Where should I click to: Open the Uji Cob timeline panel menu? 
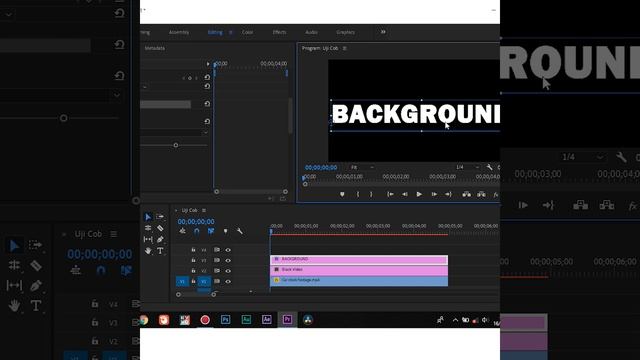pos(204,210)
